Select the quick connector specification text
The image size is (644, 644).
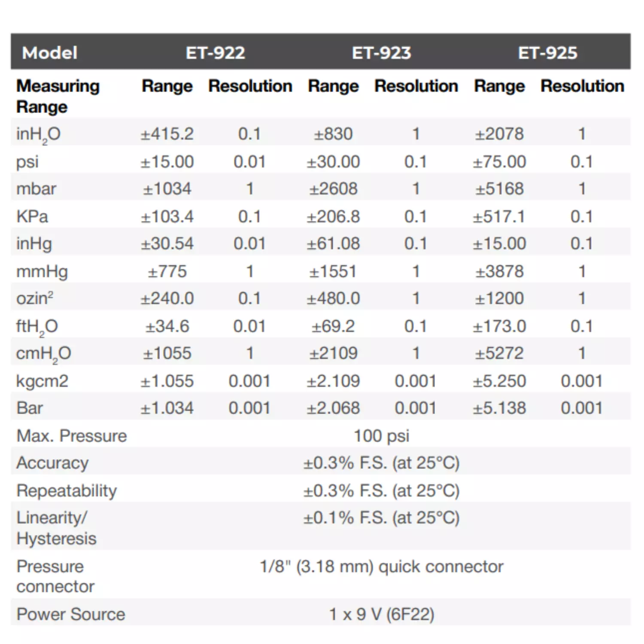tap(381, 567)
